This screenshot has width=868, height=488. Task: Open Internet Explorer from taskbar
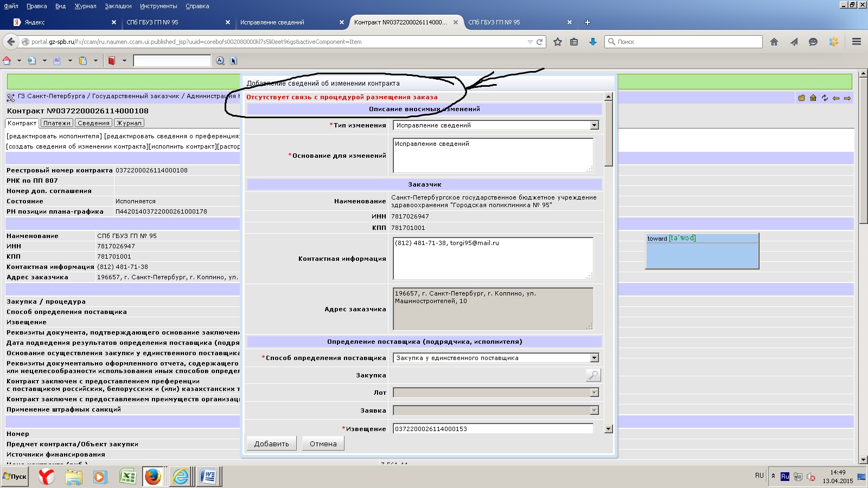point(181,477)
